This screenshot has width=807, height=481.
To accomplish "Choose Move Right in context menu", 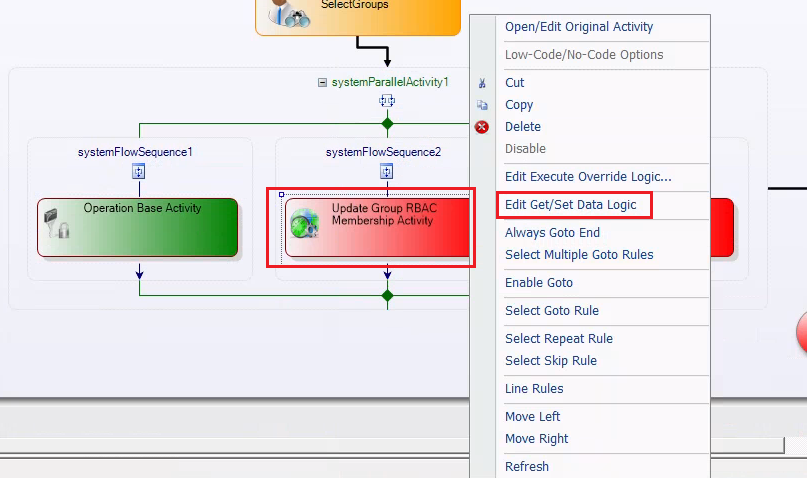I will [x=536, y=439].
